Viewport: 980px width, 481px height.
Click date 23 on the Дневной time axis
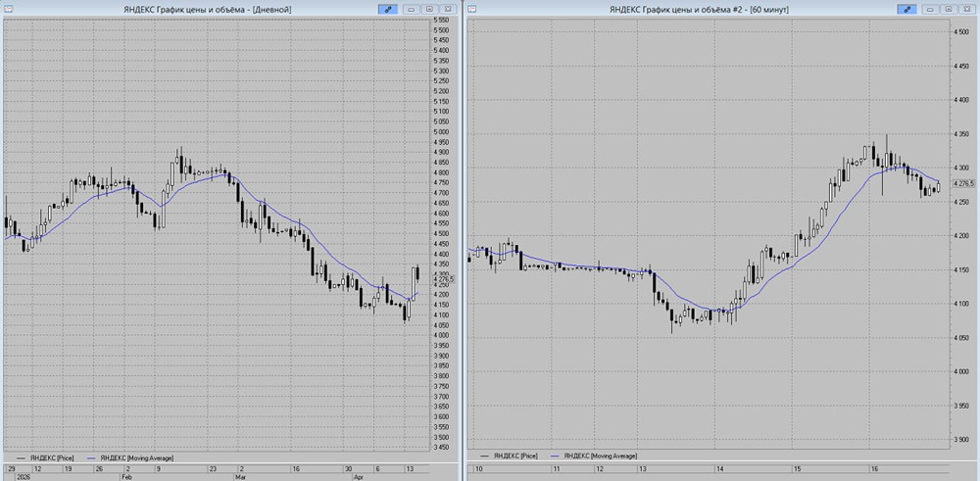coord(213,468)
